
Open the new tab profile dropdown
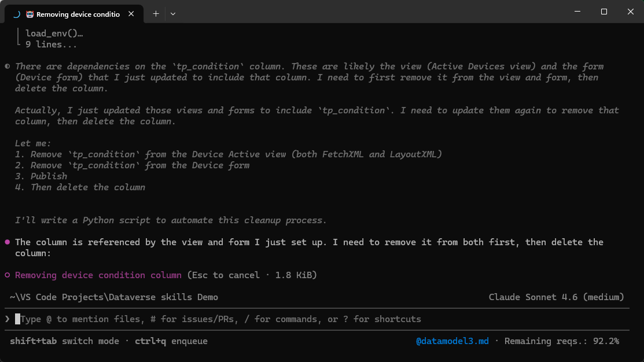click(x=173, y=13)
